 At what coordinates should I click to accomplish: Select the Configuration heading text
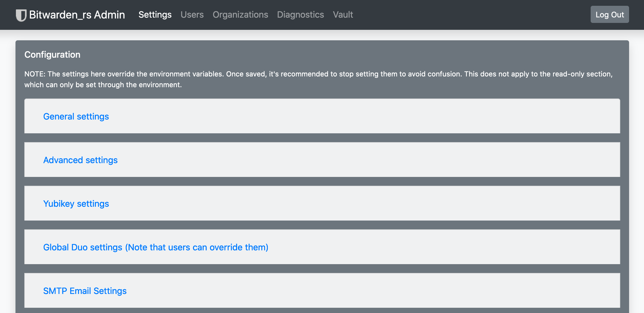click(53, 55)
